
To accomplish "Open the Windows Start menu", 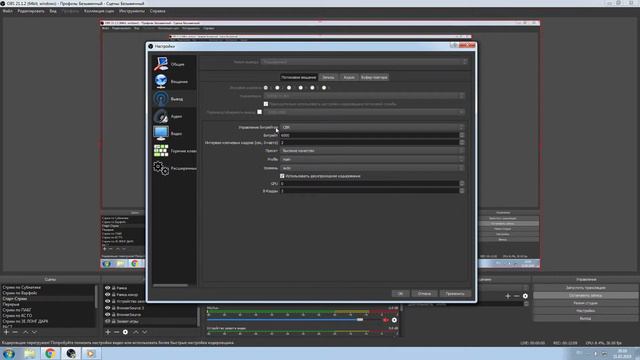I will [9, 353].
